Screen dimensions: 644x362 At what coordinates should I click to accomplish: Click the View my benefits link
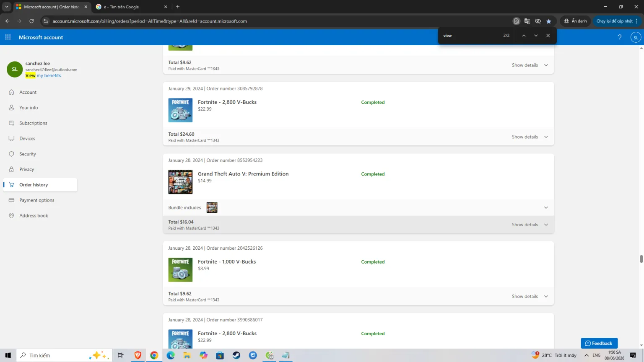point(43,76)
